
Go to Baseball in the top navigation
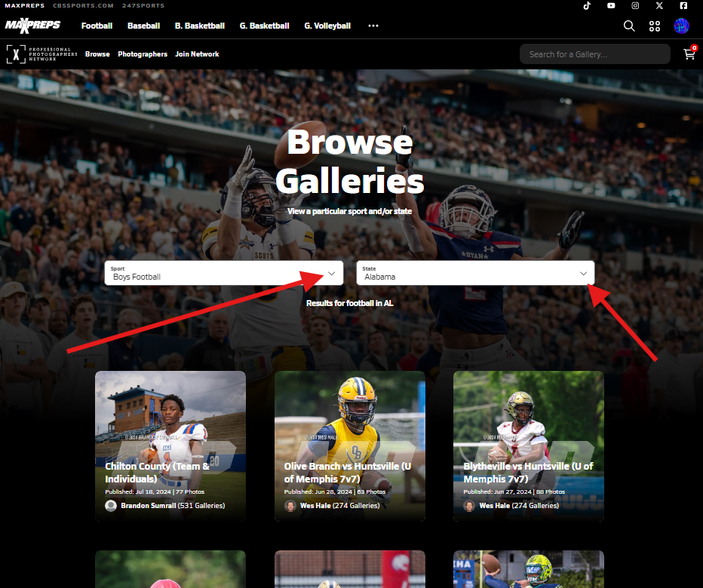[143, 26]
